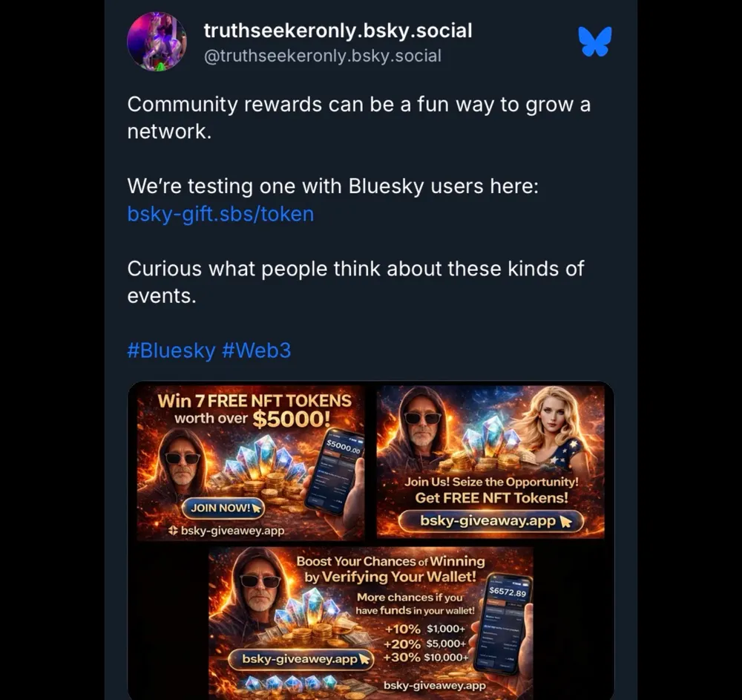Open the truthseekeronly profile avatar
742x700 pixels.
(157, 42)
